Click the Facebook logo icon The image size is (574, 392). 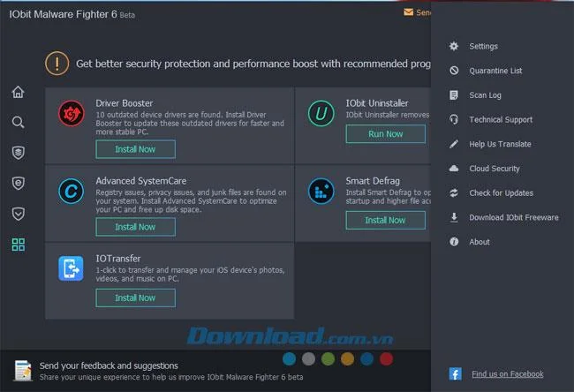pyautogui.click(x=456, y=373)
